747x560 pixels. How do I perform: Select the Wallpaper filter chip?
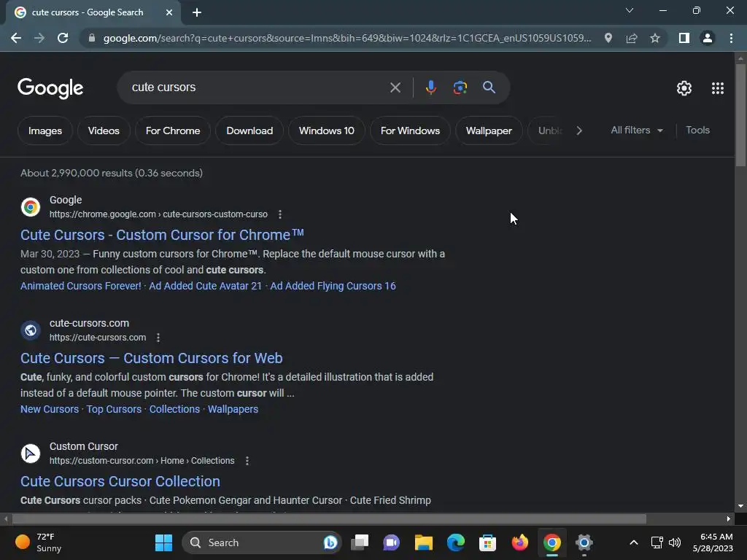489,131
